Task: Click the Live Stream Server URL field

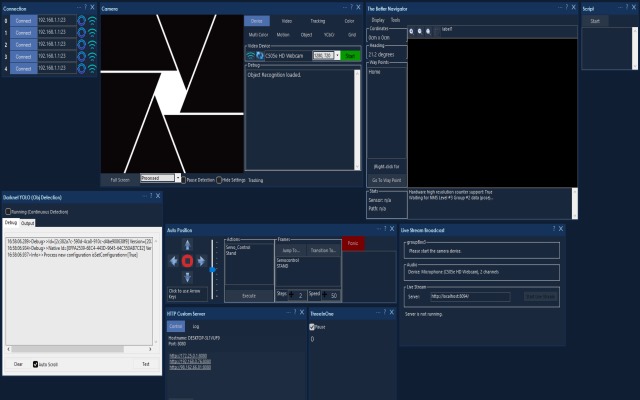Action: pyautogui.click(x=470, y=297)
